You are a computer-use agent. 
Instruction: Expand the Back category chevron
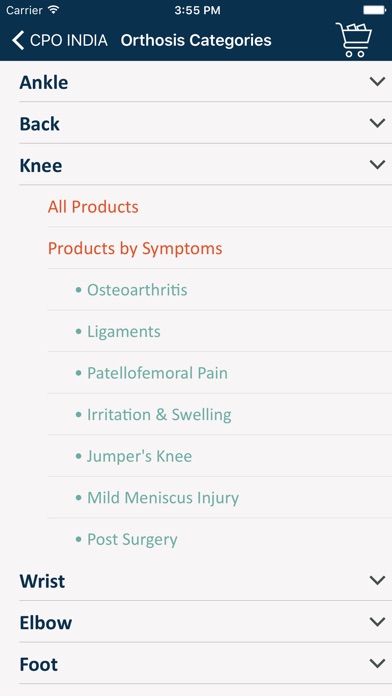[x=377, y=123]
